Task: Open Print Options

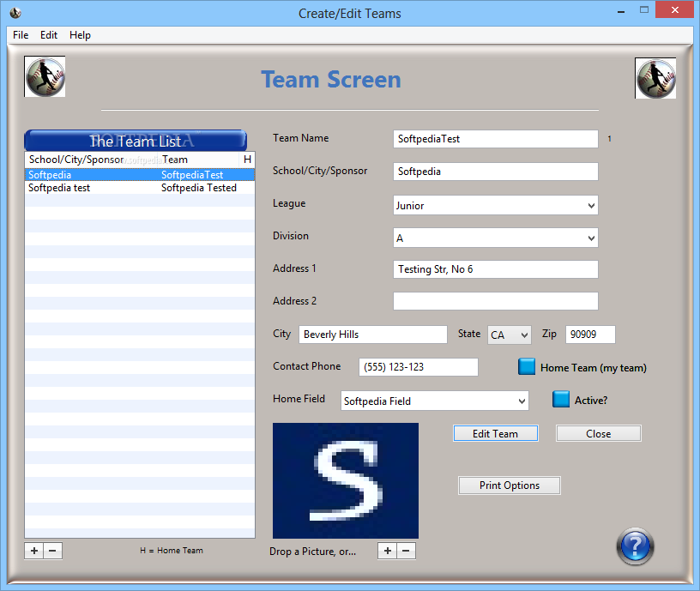Action: (510, 485)
